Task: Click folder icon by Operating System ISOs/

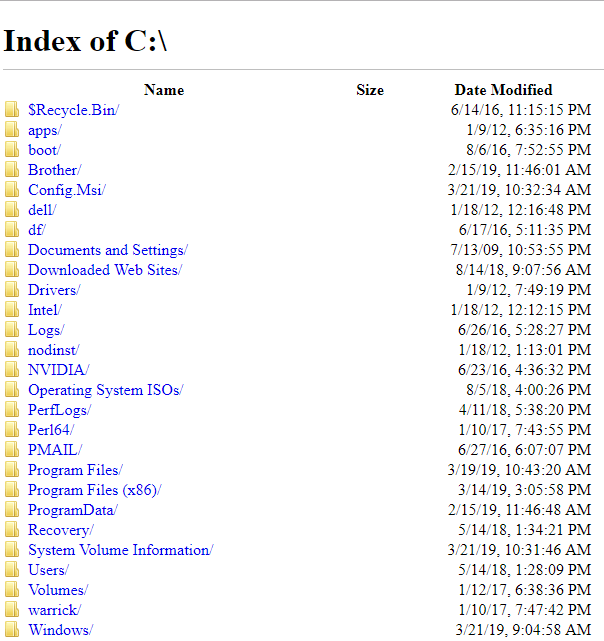Action: (12, 390)
